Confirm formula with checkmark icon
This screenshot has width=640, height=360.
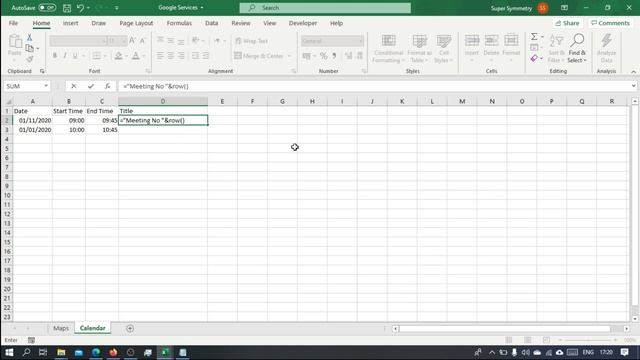tap(91, 86)
